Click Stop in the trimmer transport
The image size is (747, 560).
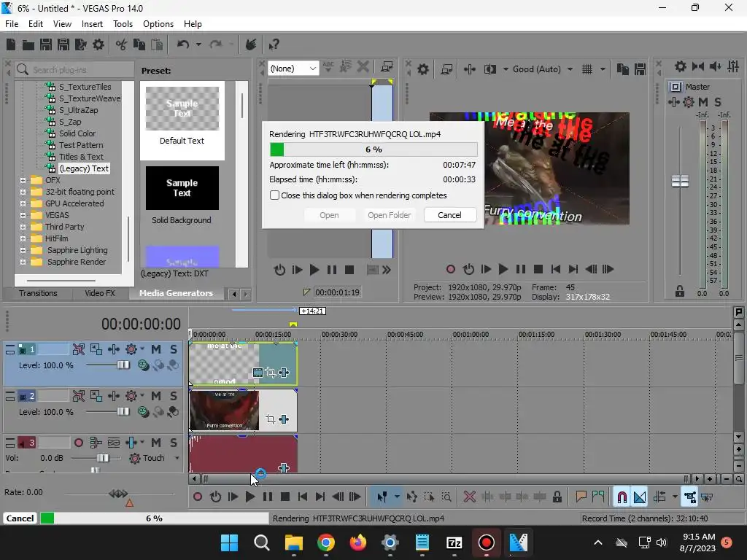click(x=349, y=270)
